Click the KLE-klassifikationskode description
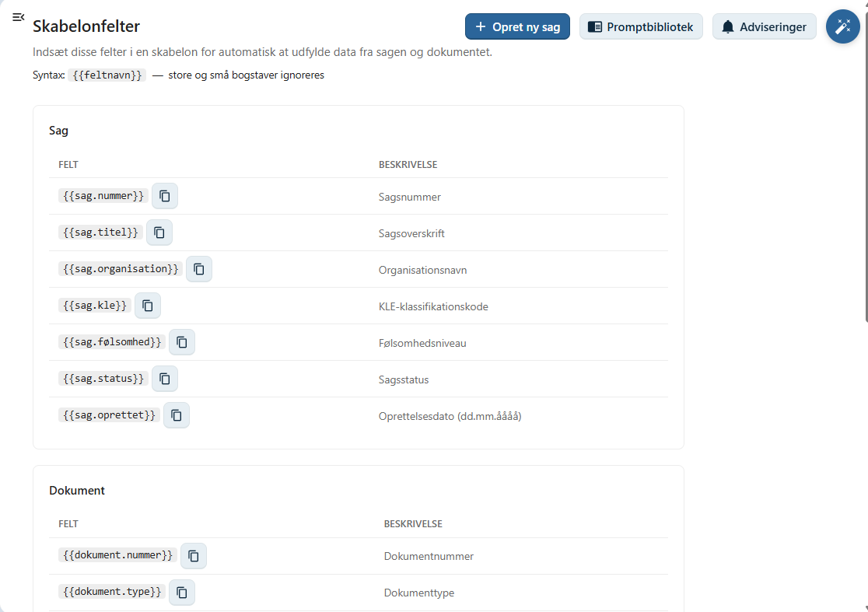This screenshot has width=868, height=612. 433,306
